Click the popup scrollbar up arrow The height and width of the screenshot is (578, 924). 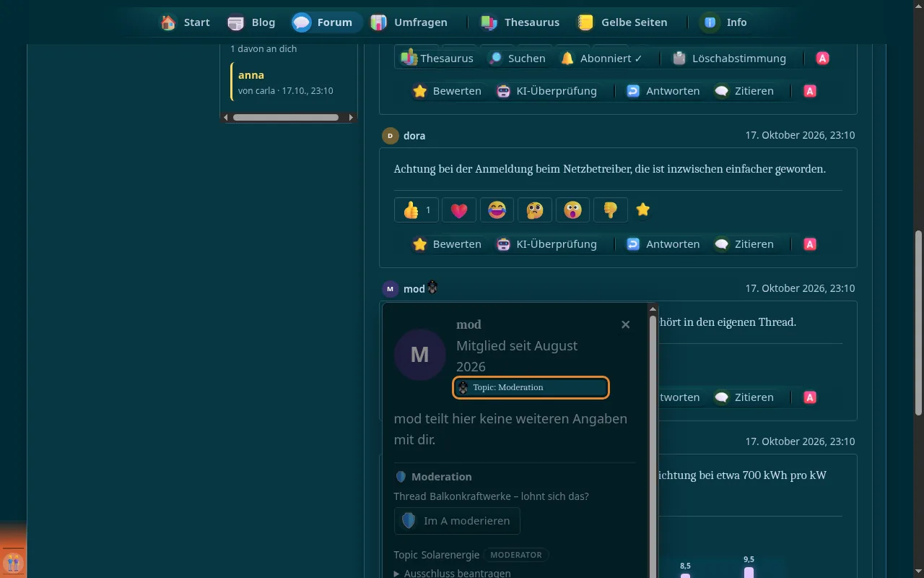click(653, 309)
